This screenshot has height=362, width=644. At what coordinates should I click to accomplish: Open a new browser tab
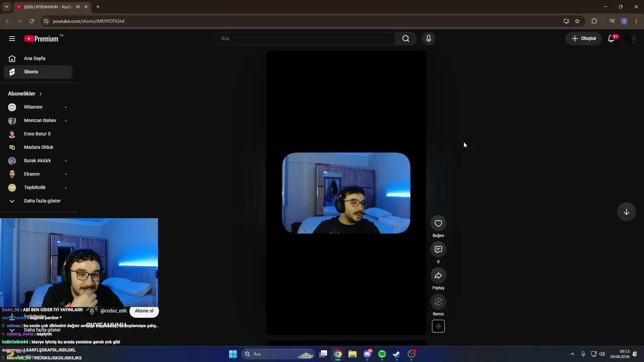click(x=98, y=7)
